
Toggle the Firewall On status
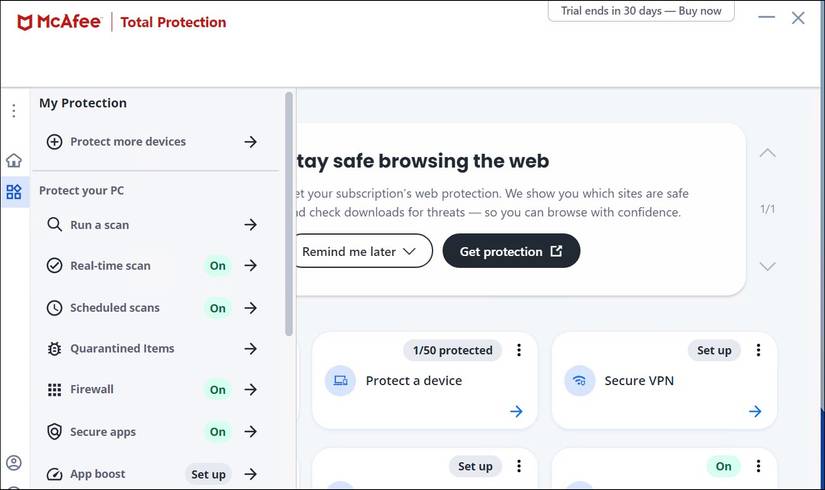(x=217, y=390)
